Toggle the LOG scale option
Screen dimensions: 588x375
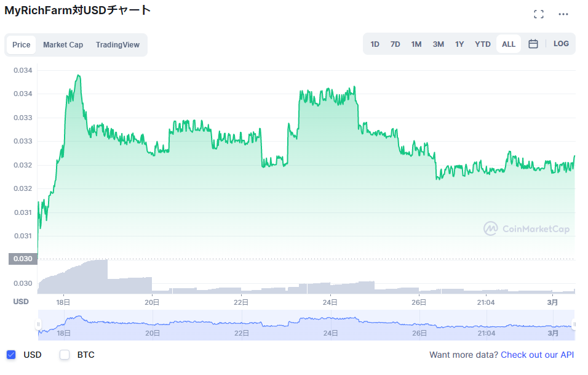pos(561,44)
